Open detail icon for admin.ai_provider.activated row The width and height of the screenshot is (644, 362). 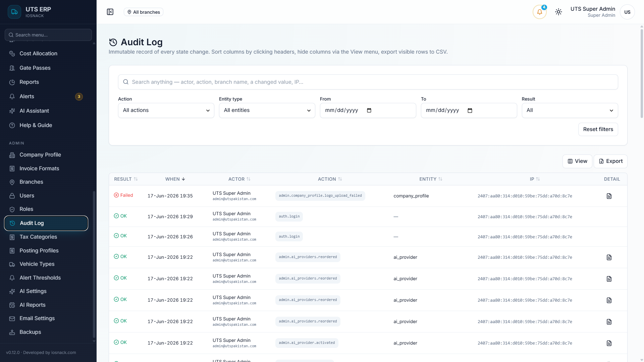tap(609, 343)
